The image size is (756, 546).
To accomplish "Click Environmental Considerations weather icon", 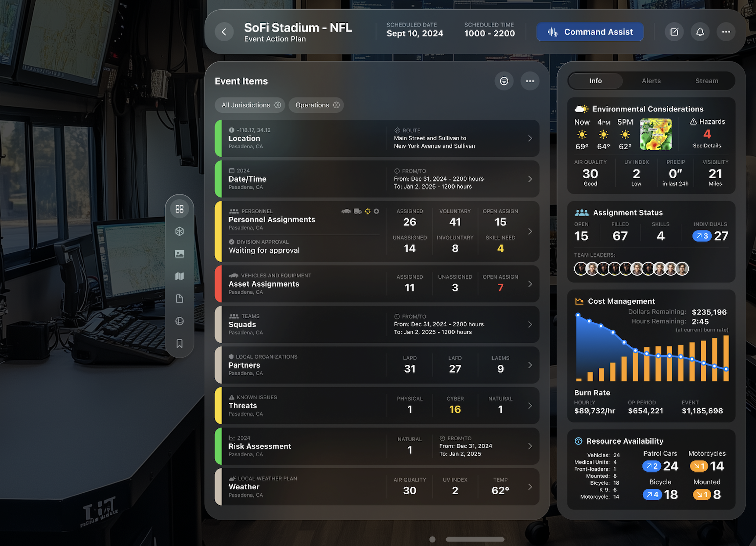I will [x=582, y=109].
